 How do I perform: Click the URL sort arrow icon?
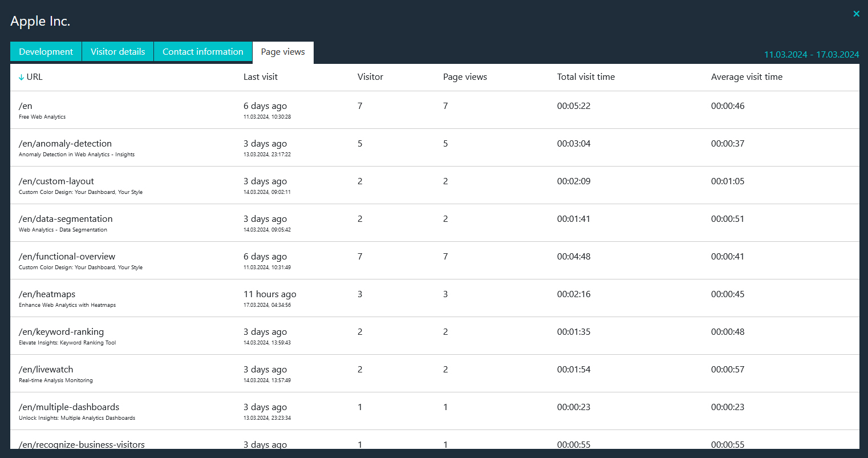(x=21, y=78)
